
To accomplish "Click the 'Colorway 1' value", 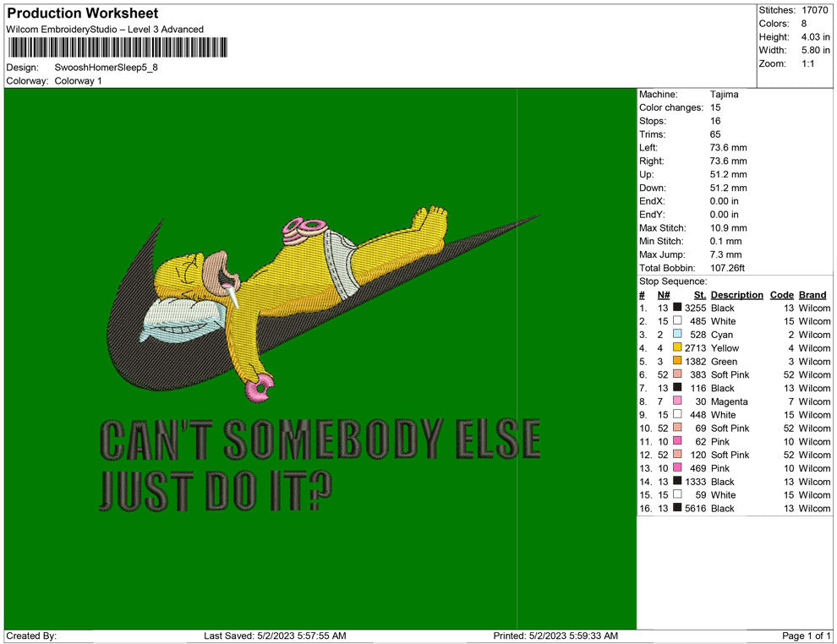I will click(78, 81).
